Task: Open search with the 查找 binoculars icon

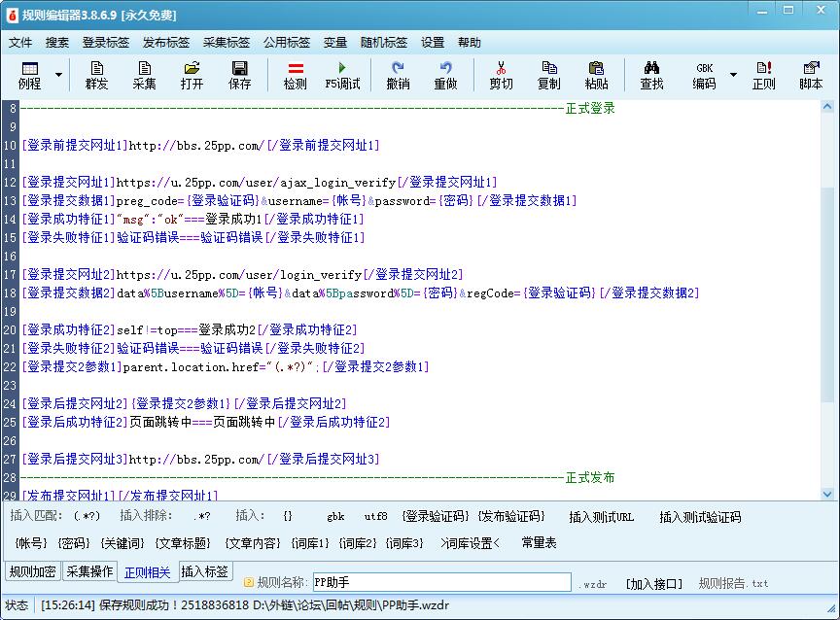Action: [x=651, y=75]
